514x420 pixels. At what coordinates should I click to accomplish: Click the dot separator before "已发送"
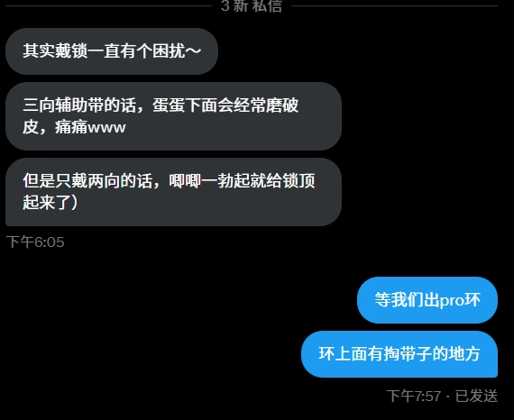click(448, 397)
